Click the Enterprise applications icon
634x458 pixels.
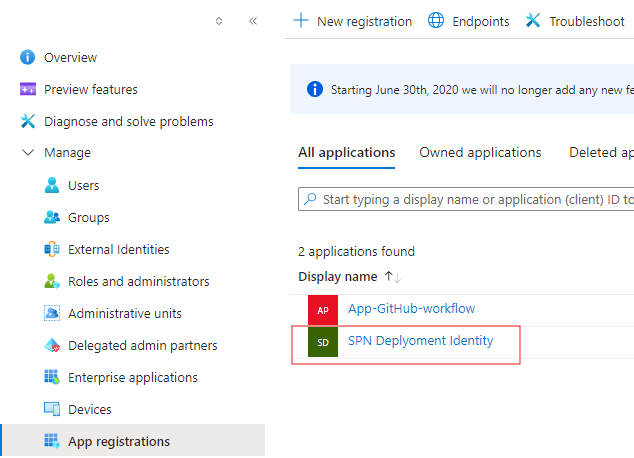click(52, 378)
